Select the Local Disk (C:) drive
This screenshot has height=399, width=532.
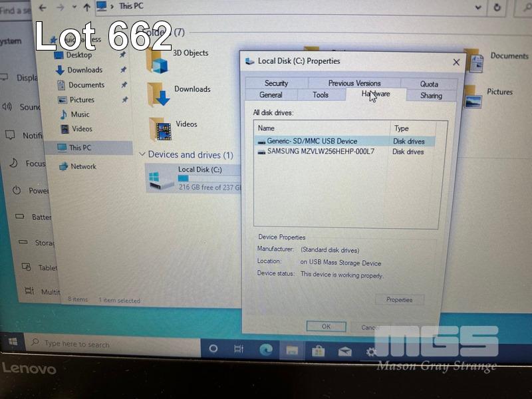pos(193,178)
